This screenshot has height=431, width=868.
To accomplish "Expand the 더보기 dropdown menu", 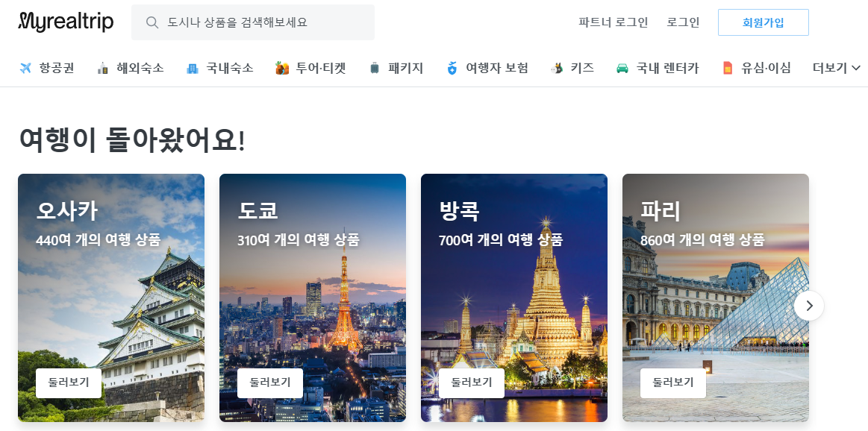I will [x=837, y=68].
